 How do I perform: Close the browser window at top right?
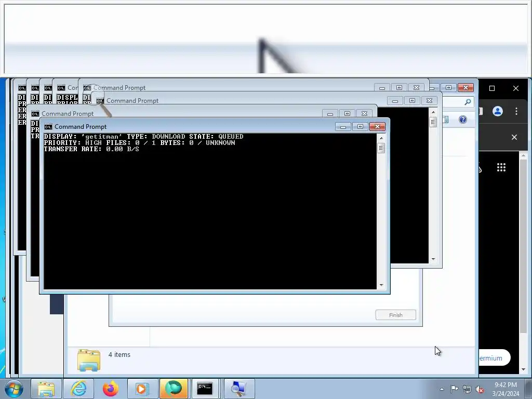click(516, 88)
